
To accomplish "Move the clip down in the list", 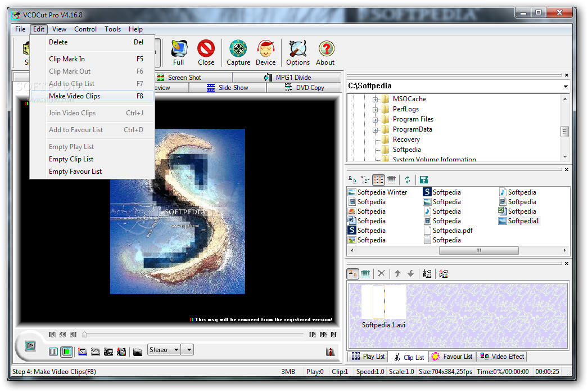I will [x=410, y=273].
